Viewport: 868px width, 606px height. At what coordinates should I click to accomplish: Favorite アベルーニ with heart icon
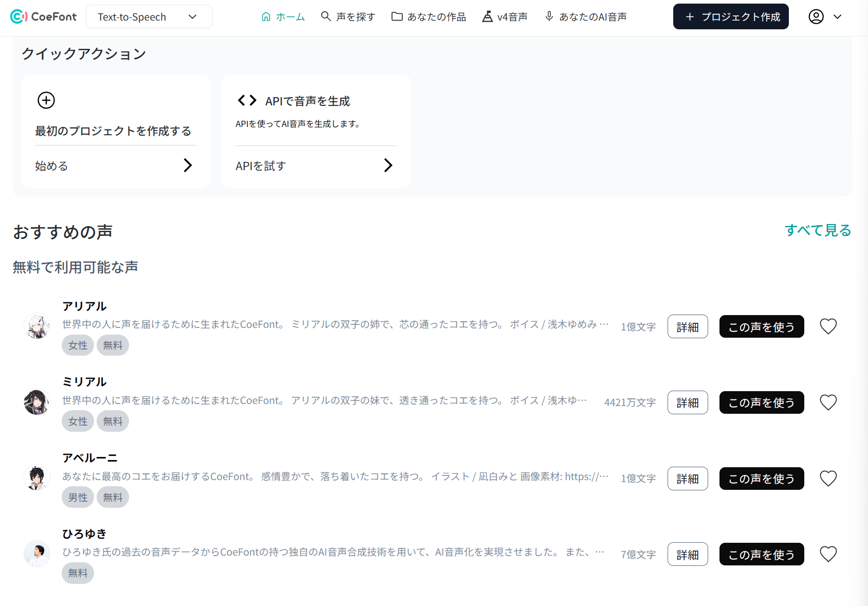point(828,479)
